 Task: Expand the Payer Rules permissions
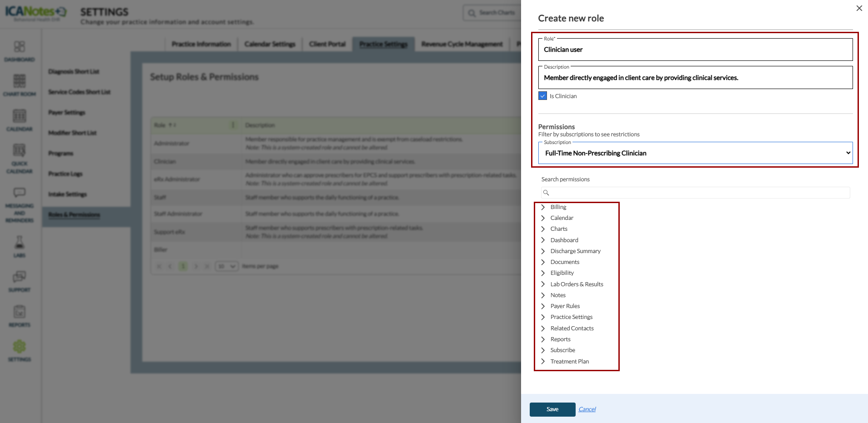(x=543, y=306)
